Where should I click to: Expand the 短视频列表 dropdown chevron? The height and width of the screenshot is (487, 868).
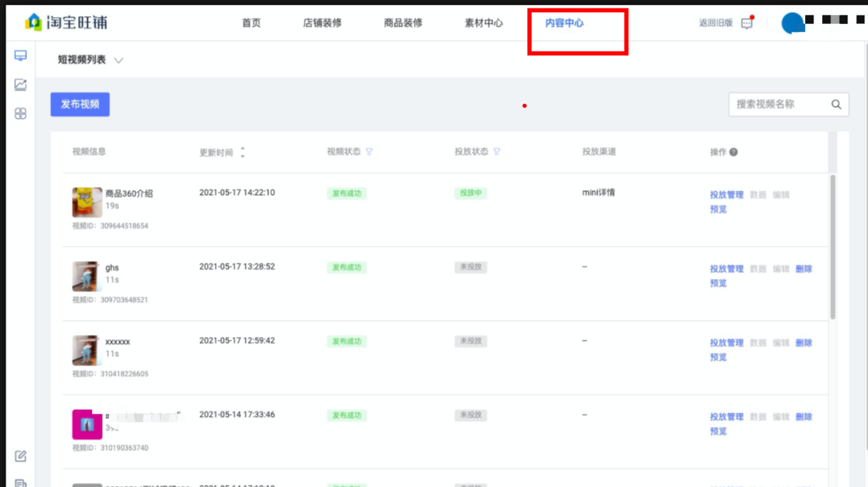click(x=118, y=61)
